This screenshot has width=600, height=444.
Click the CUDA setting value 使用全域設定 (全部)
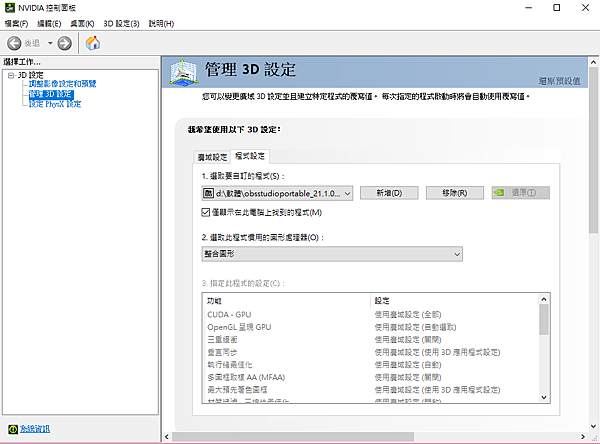pyautogui.click(x=408, y=315)
